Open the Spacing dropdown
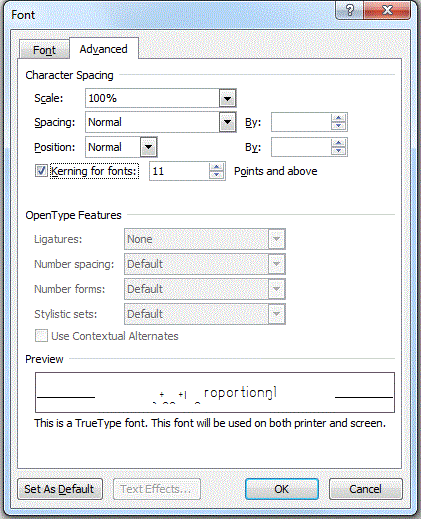Image resolution: width=421 pixels, height=519 pixels. click(227, 122)
